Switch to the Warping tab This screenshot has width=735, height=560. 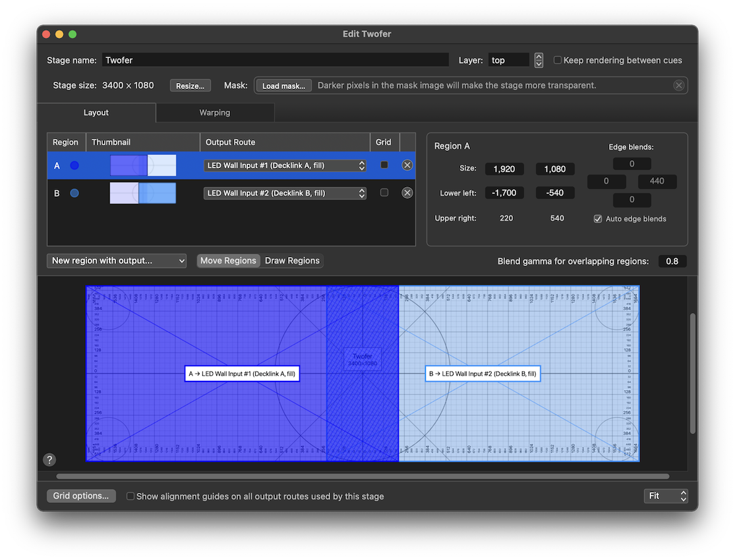click(215, 113)
